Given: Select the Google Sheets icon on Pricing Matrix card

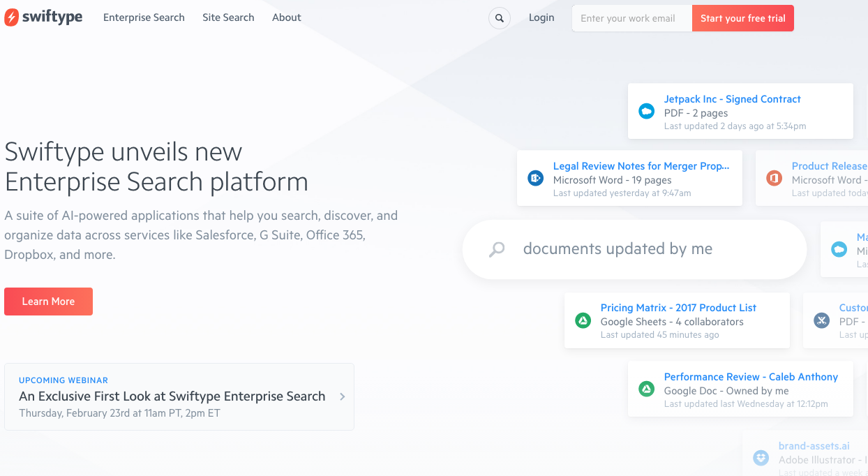Looking at the screenshot, I should 583,320.
